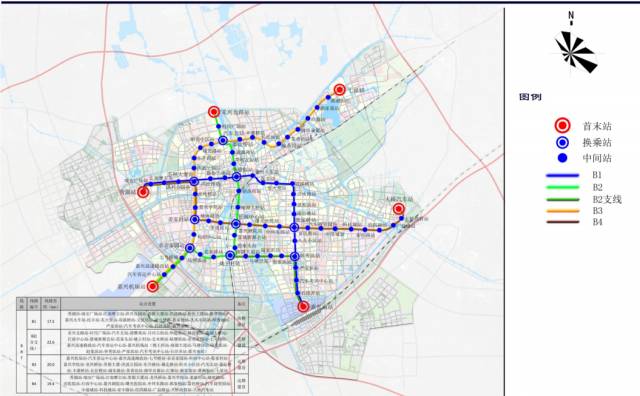The height and width of the screenshot is (396, 640).
Task: Click the 首末站 red legend symbol
Action: coord(562,126)
